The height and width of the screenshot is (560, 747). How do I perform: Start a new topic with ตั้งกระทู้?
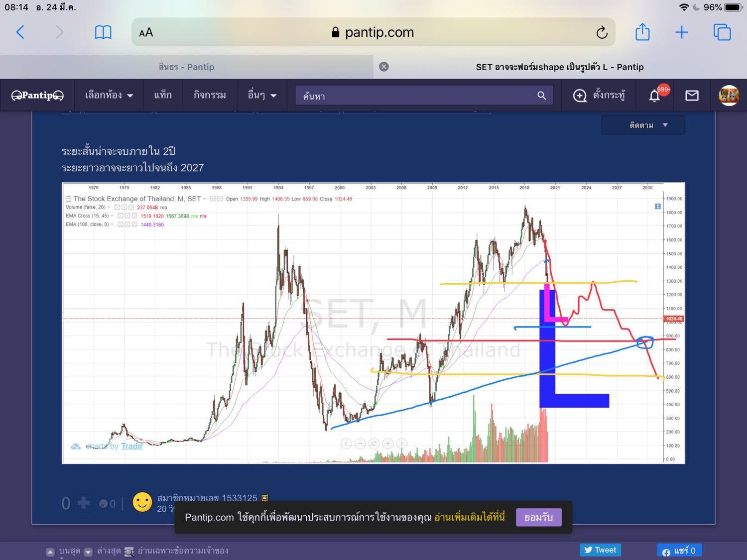click(x=599, y=95)
